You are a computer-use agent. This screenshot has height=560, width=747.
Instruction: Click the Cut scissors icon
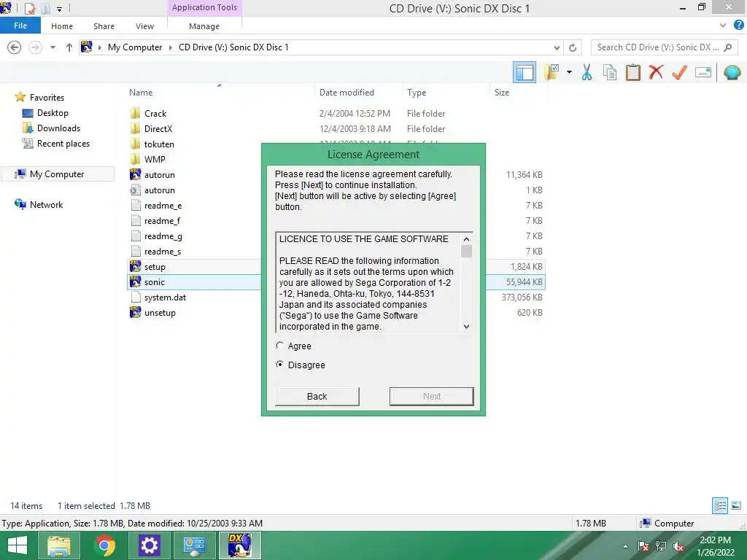pos(587,72)
